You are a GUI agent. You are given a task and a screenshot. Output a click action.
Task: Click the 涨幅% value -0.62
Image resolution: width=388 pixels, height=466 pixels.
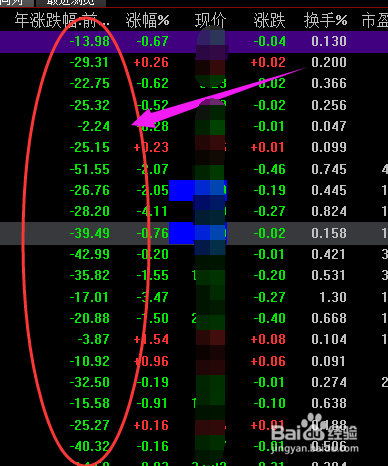[152, 83]
